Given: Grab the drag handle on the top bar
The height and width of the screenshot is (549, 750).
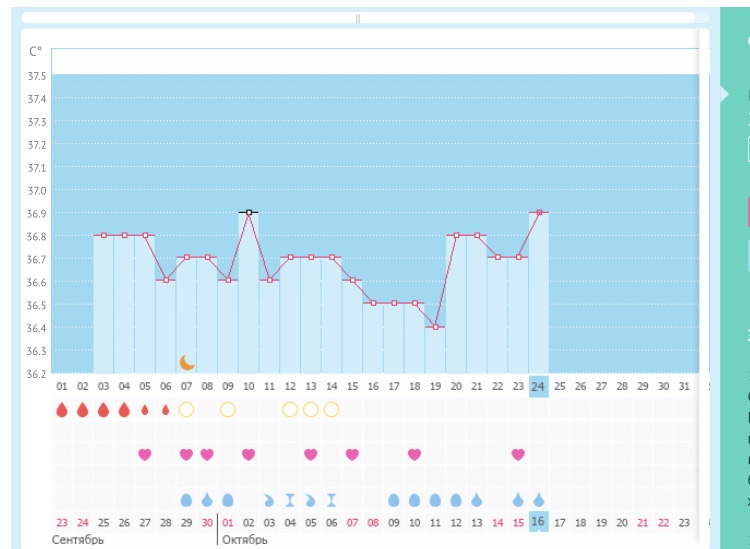Looking at the screenshot, I should click(358, 18).
